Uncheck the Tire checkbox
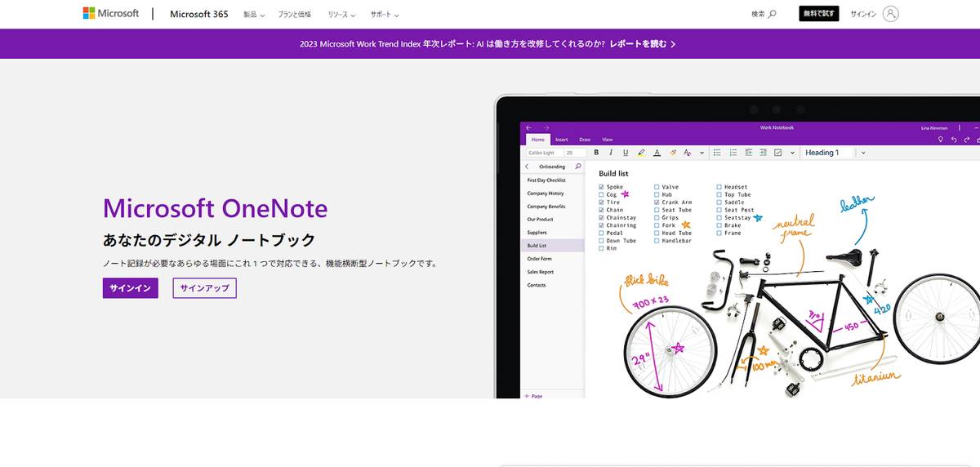This screenshot has width=980, height=467. [602, 202]
